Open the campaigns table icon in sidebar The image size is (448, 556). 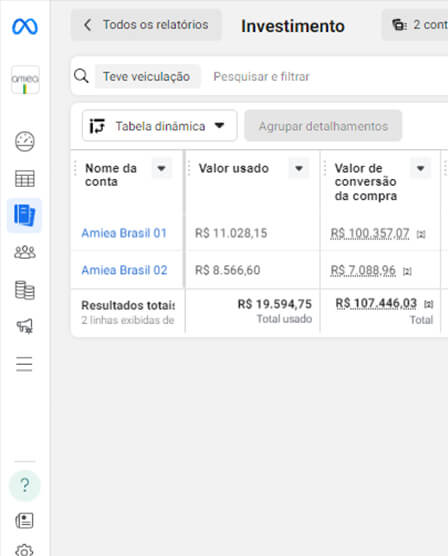coord(25,178)
